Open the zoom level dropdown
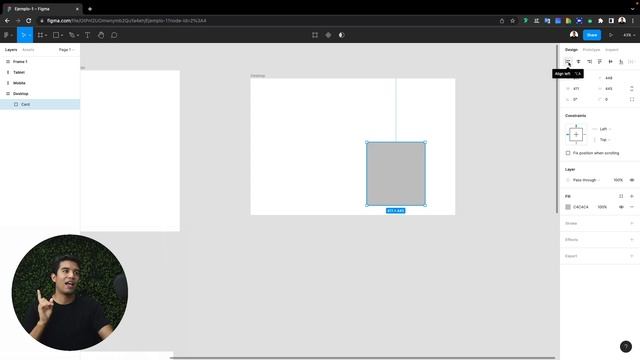Screen dimensions: 640x360 (x=629, y=35)
